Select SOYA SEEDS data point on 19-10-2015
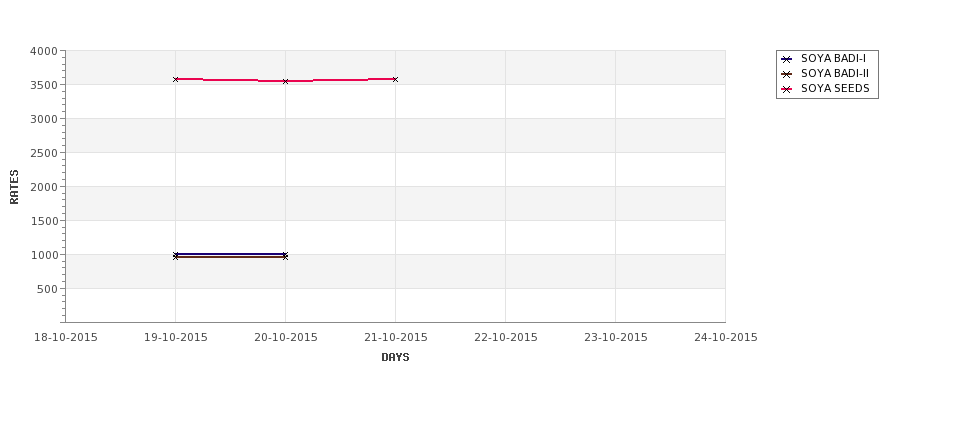Viewport: 975px width, 429px height. click(175, 79)
